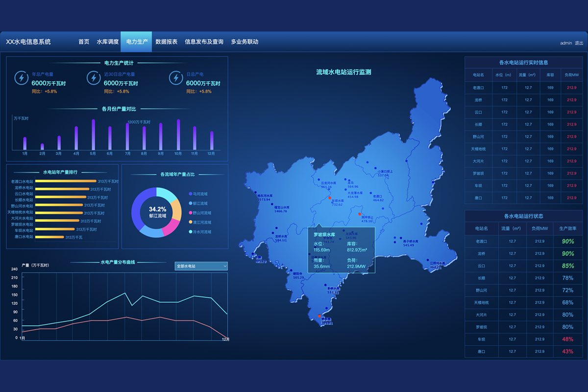Click the 清江河流域 orange color dot
Image resolution: width=588 pixels, height=392 pixels.
(x=190, y=222)
